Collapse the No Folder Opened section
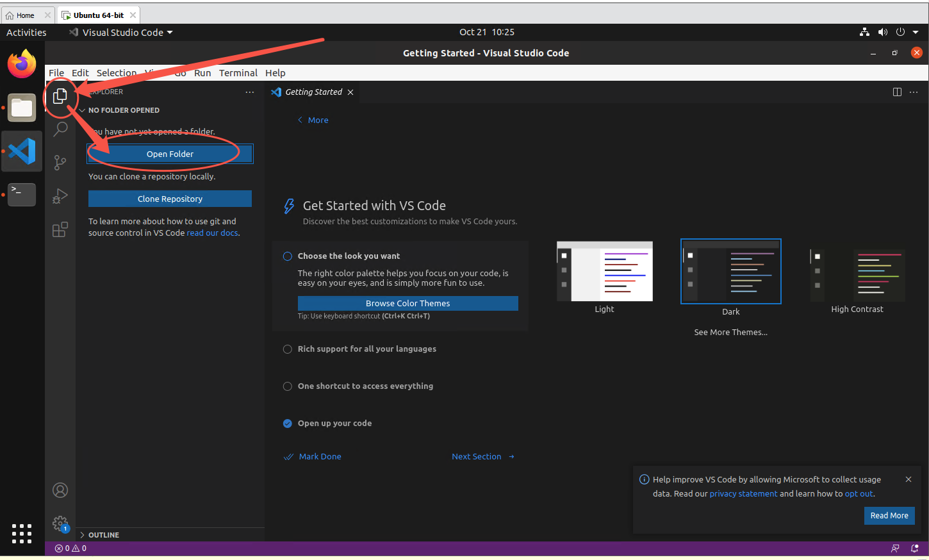Screen dimensions: 929x560 pyautogui.click(x=124, y=110)
